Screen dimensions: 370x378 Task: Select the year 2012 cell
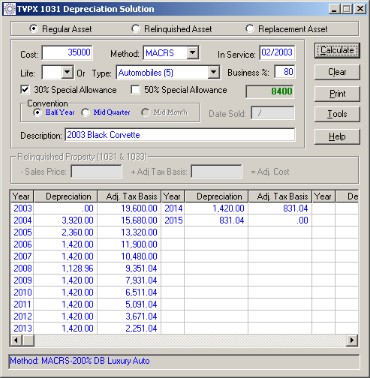[x=23, y=317]
